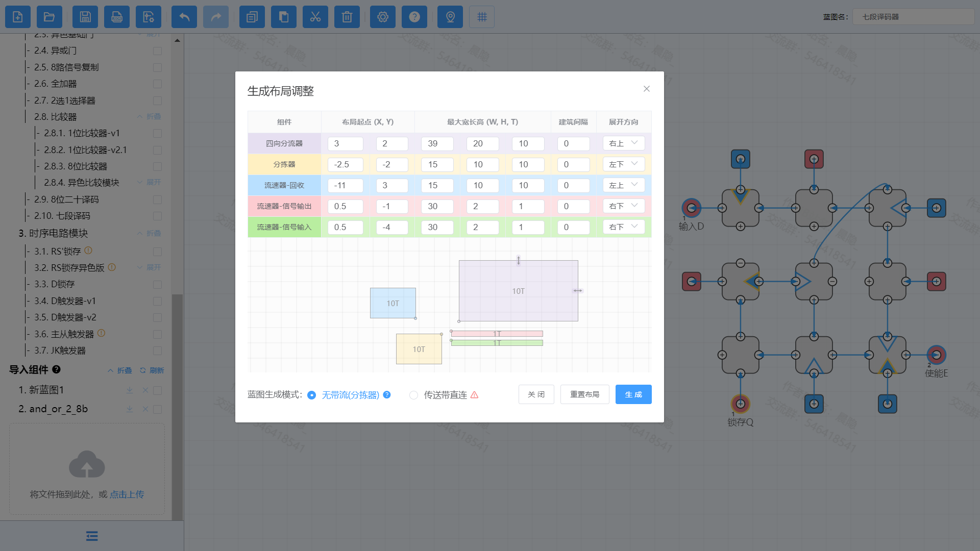Image resolution: width=980 pixels, height=551 pixels.
Task: Open 展开方向 dropdown for 流速器-信号输出 row
Action: pos(624,206)
